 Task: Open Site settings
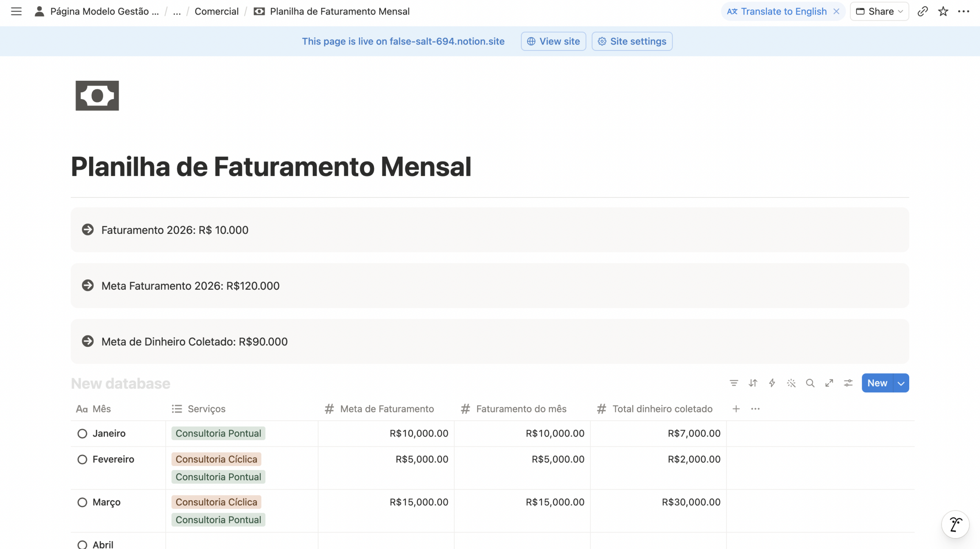[x=632, y=41]
